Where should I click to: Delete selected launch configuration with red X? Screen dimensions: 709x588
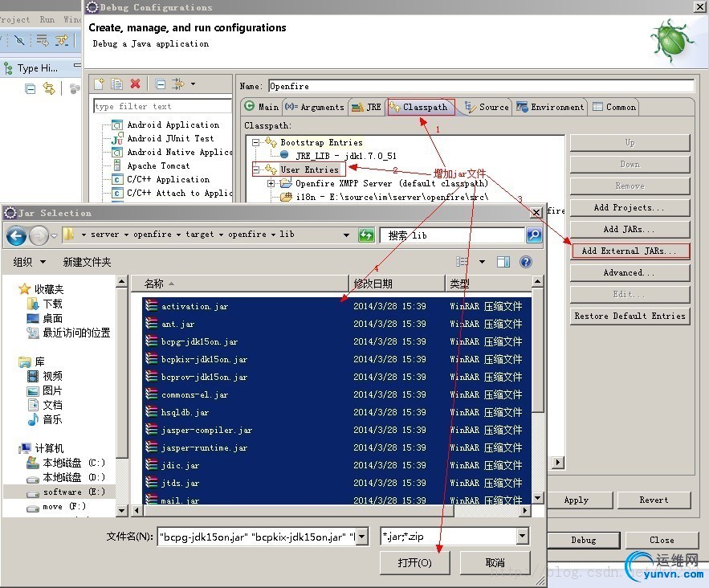click(135, 84)
